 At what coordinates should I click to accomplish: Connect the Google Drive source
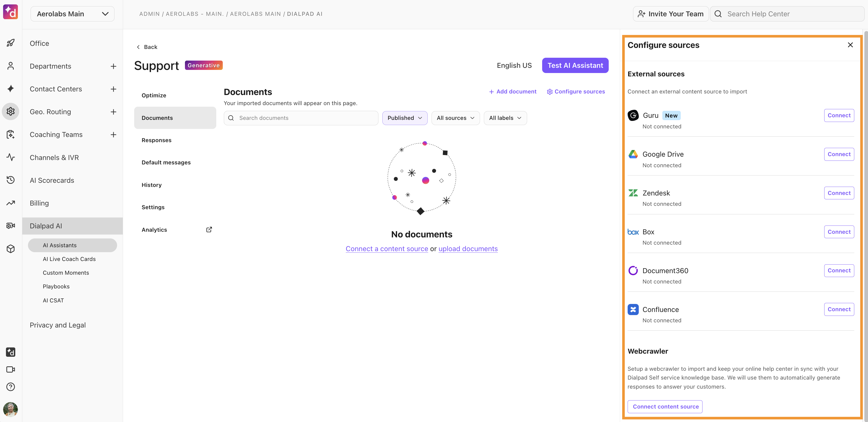(x=839, y=154)
